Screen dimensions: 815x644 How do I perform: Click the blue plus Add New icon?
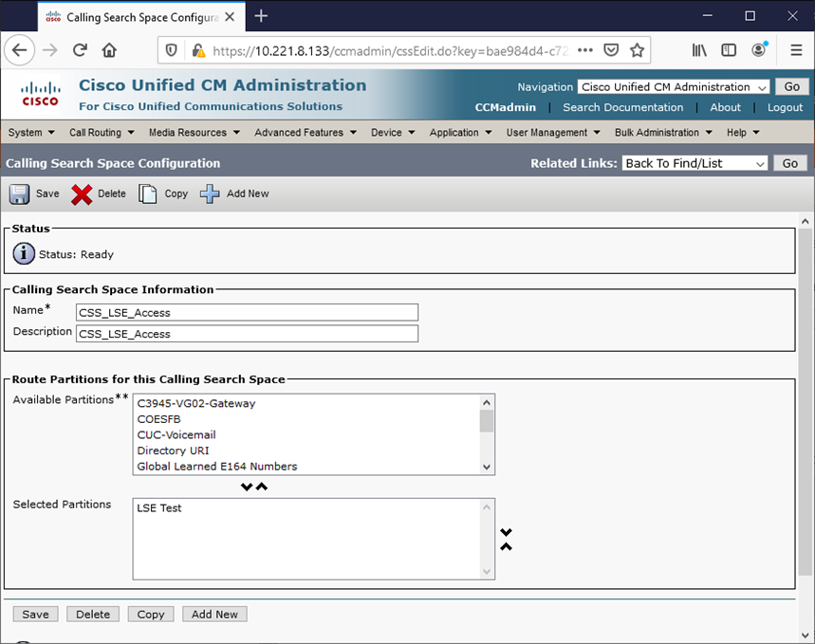click(x=210, y=193)
